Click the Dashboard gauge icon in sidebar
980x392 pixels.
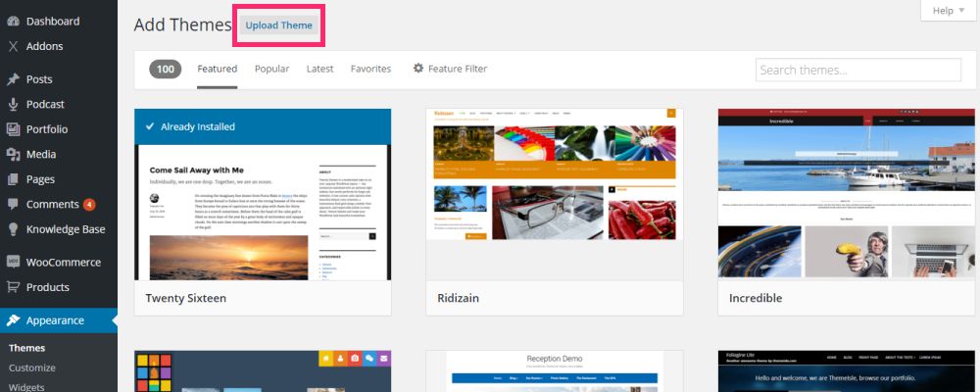[13, 22]
